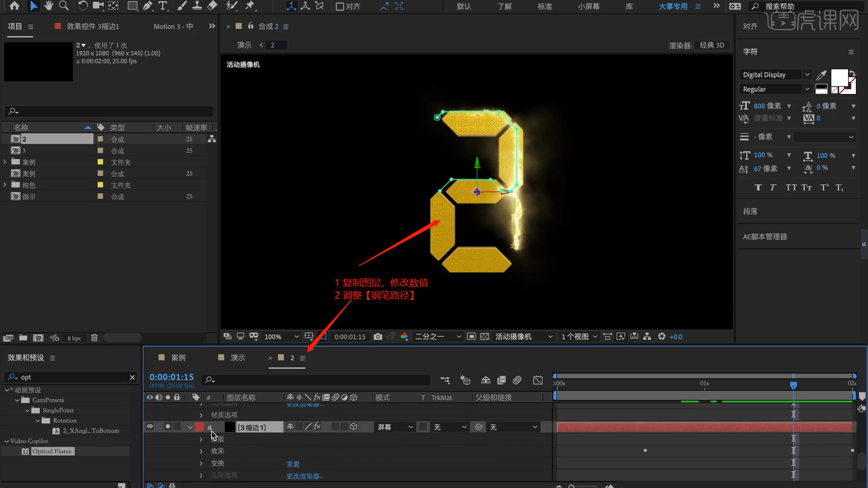
Task: Take a snapshot with camera icon
Action: [378, 337]
